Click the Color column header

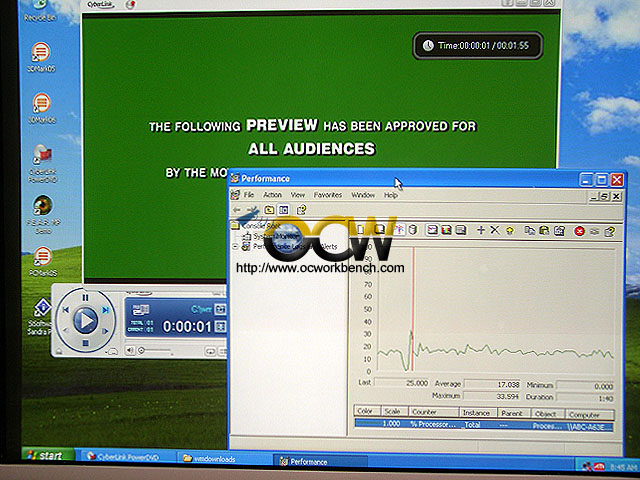click(x=367, y=412)
